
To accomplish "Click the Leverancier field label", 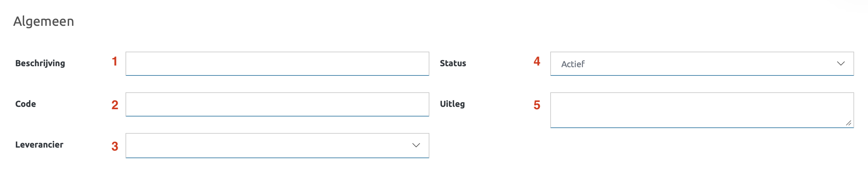I will pos(39,145).
